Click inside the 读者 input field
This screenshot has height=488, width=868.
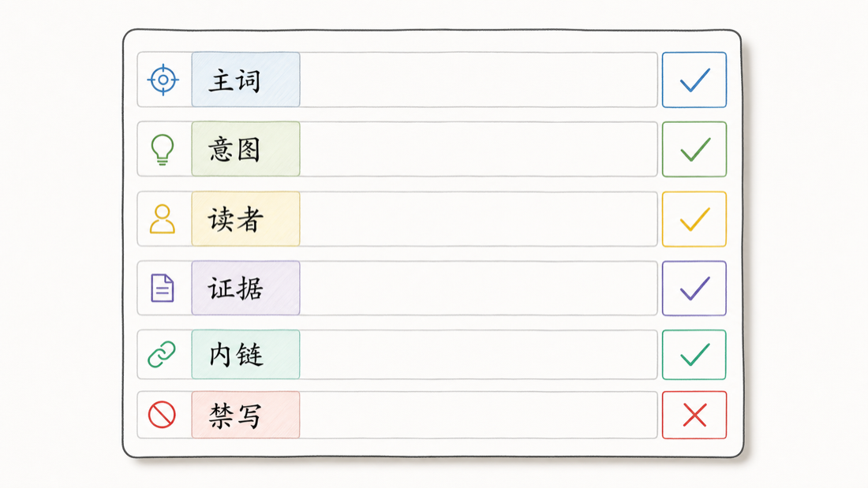tap(479, 219)
